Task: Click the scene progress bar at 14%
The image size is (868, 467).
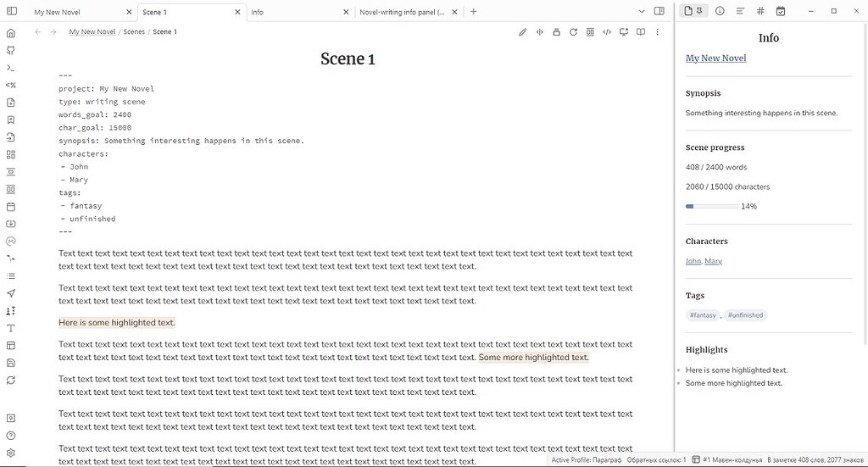Action: pyautogui.click(x=712, y=207)
